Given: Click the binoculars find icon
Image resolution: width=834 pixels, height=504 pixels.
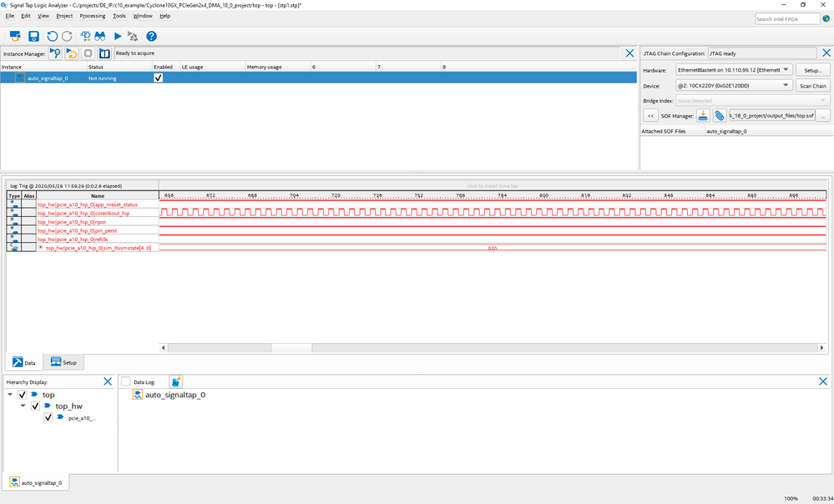Looking at the screenshot, I should (100, 36).
